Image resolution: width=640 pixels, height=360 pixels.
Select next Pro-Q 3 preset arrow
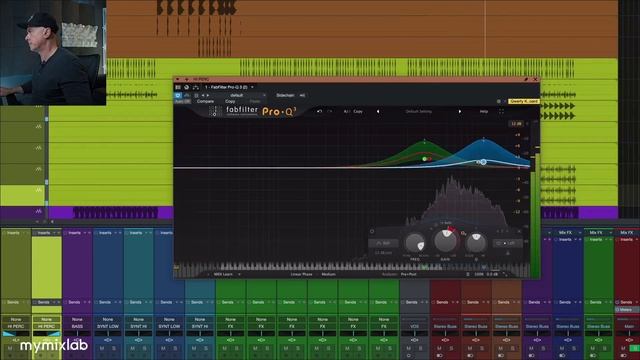[x=460, y=111]
